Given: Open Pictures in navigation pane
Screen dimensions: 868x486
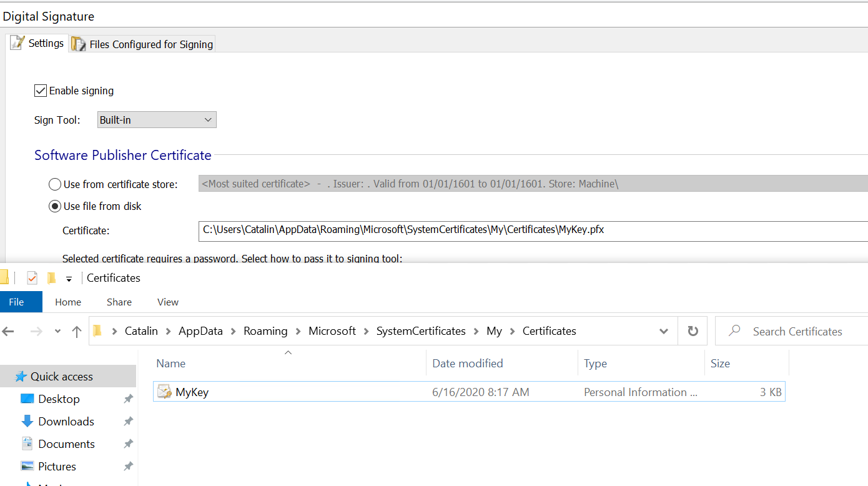Looking at the screenshot, I should 57,466.
